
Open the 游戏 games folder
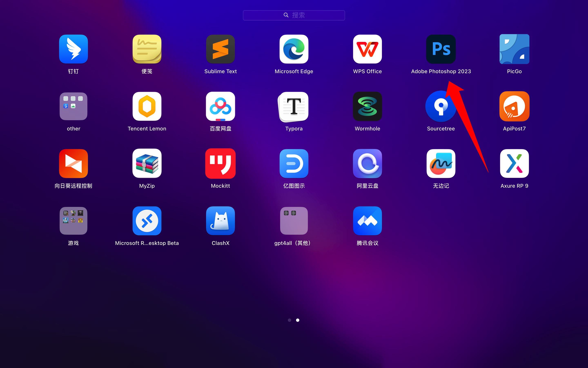[73, 221]
